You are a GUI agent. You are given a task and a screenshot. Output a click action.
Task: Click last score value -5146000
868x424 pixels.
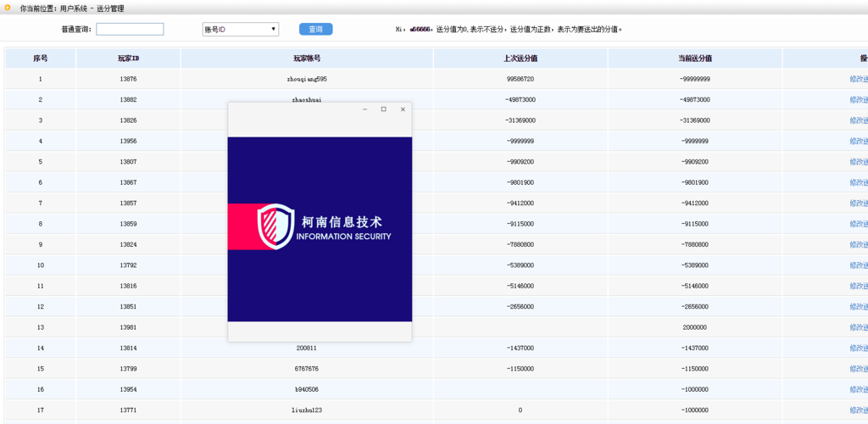click(520, 286)
